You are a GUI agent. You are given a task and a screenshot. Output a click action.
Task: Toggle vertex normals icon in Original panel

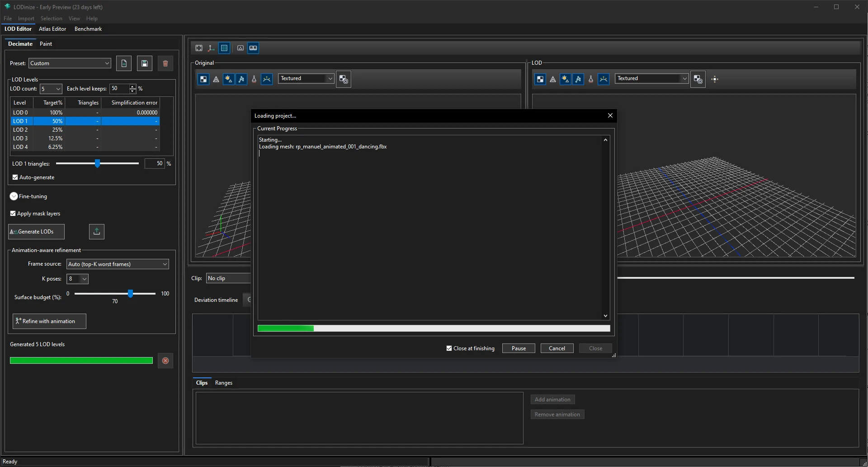(254, 79)
